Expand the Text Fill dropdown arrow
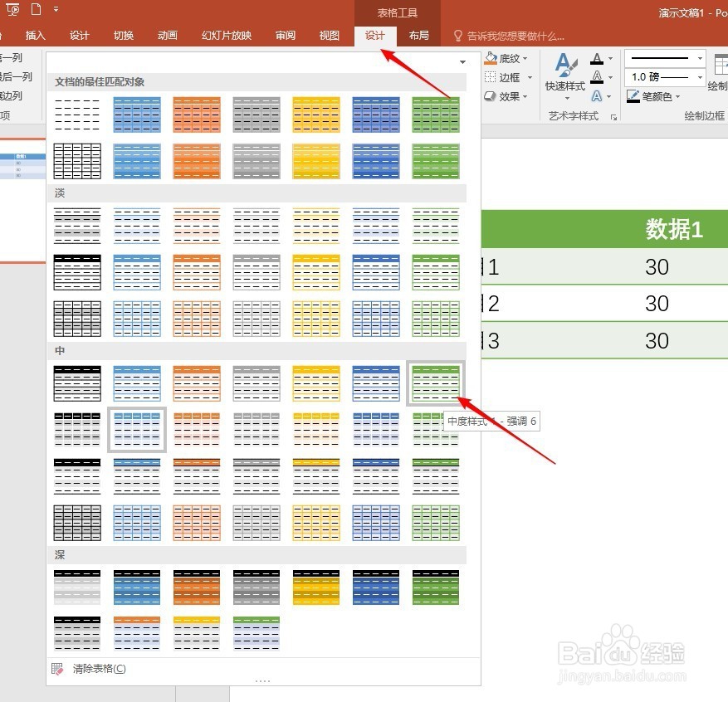The height and width of the screenshot is (702, 728). (x=610, y=58)
